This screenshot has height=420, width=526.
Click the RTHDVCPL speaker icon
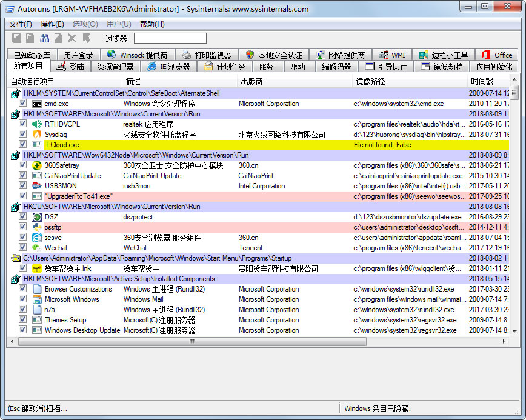pyautogui.click(x=37, y=124)
